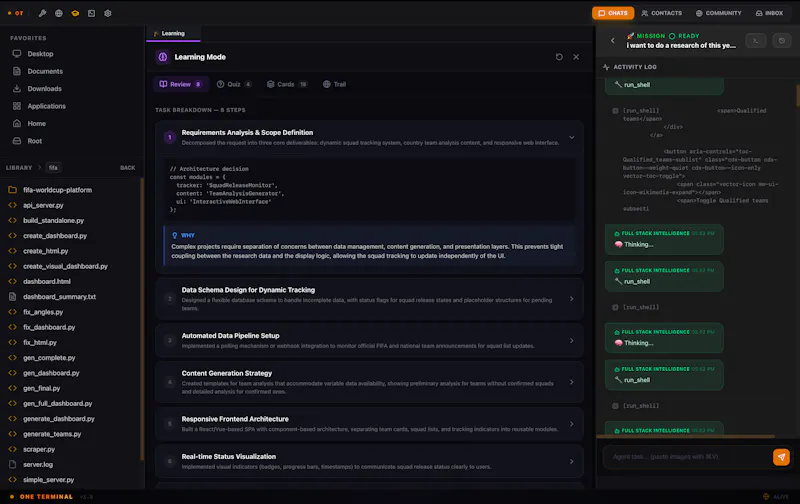Image resolution: width=800 pixels, height=504 pixels.
Task: Switch to the Review tab
Action: (x=181, y=84)
